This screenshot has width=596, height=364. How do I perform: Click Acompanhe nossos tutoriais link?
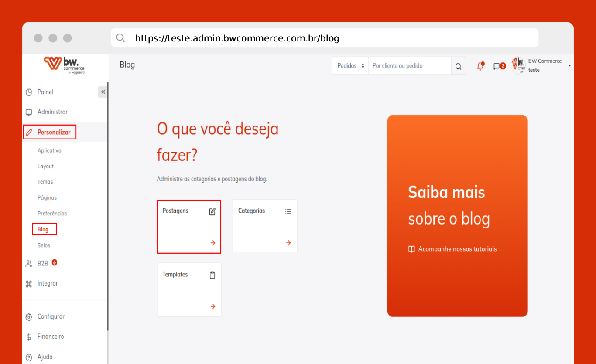click(457, 249)
